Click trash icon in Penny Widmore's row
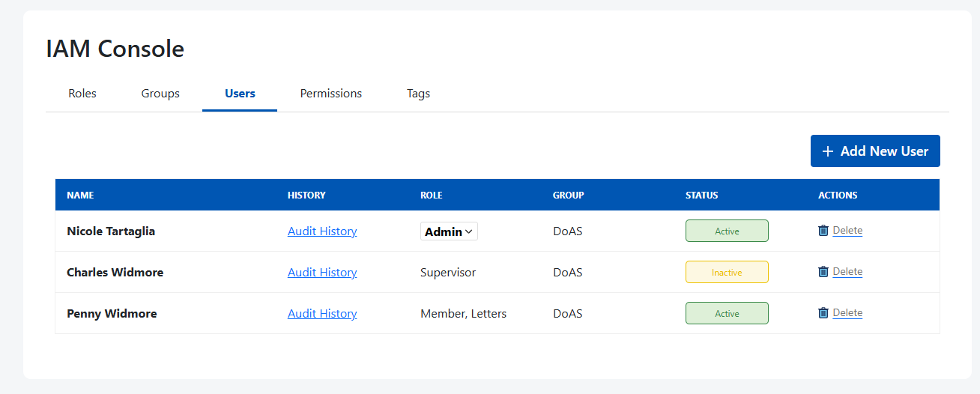The width and height of the screenshot is (980, 394). pyautogui.click(x=823, y=313)
